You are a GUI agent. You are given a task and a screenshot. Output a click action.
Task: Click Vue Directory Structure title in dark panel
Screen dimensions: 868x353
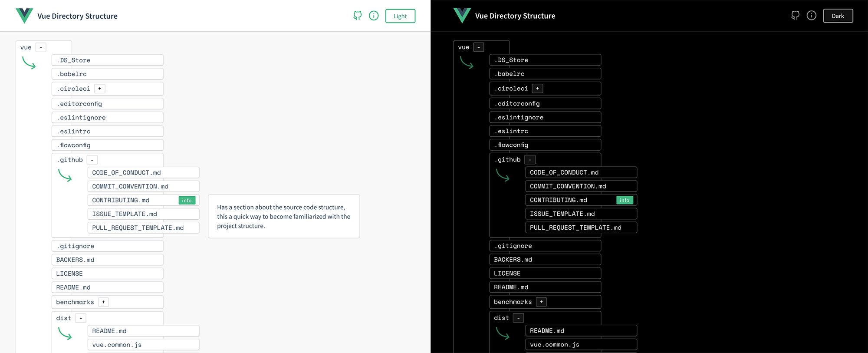click(x=515, y=16)
